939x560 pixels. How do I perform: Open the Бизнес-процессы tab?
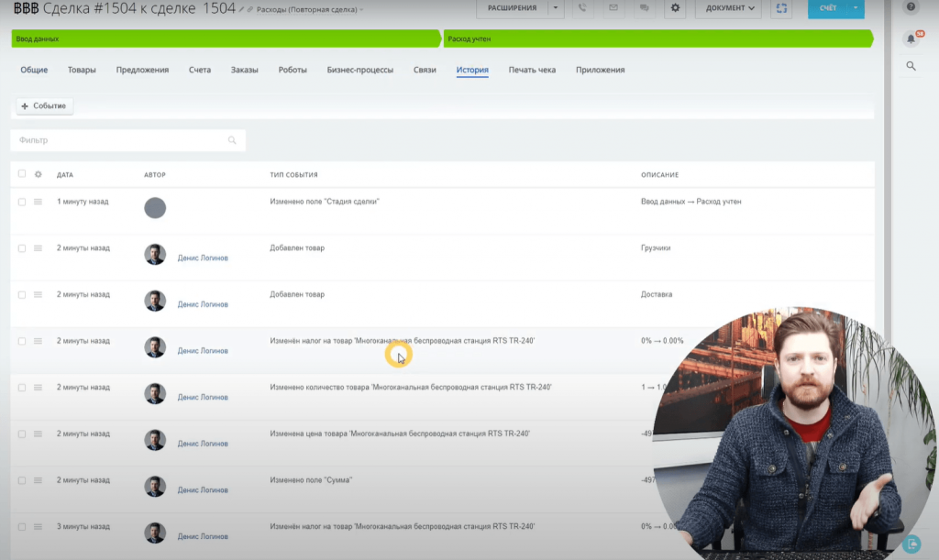coord(359,70)
